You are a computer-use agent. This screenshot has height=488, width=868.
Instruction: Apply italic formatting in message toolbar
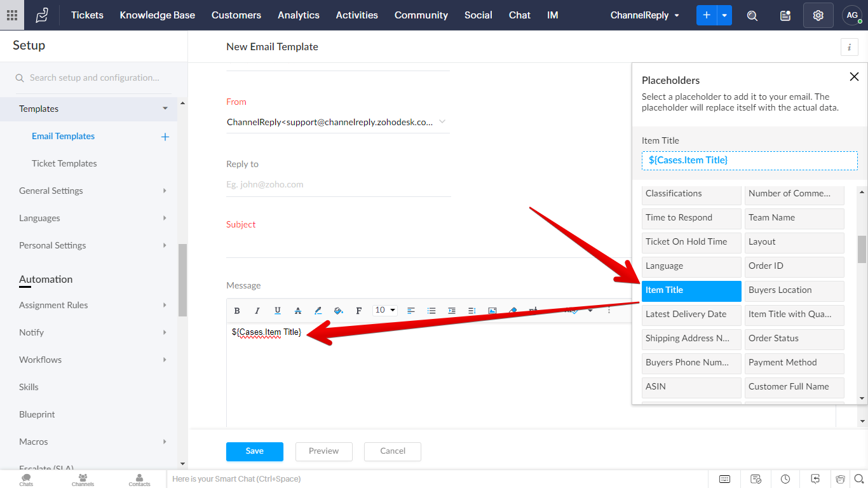pyautogui.click(x=257, y=311)
